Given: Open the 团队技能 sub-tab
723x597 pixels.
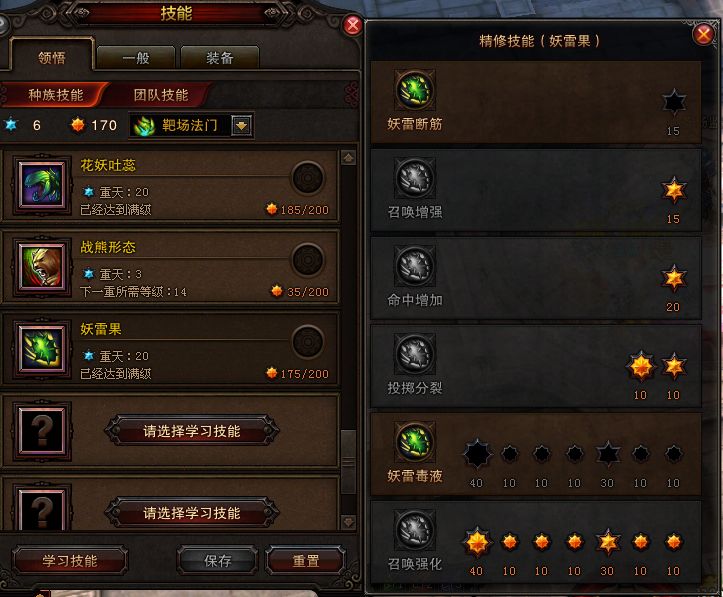Looking at the screenshot, I should click(161, 95).
